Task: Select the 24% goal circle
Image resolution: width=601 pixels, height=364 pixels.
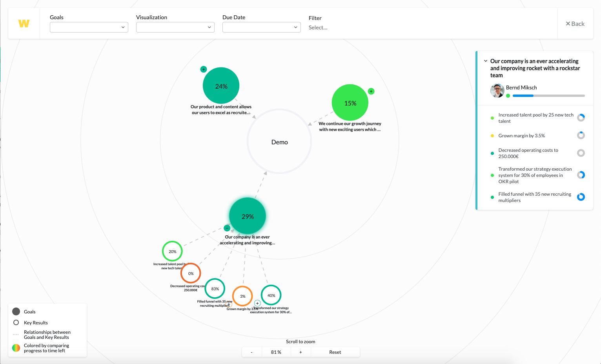Action: (x=221, y=86)
